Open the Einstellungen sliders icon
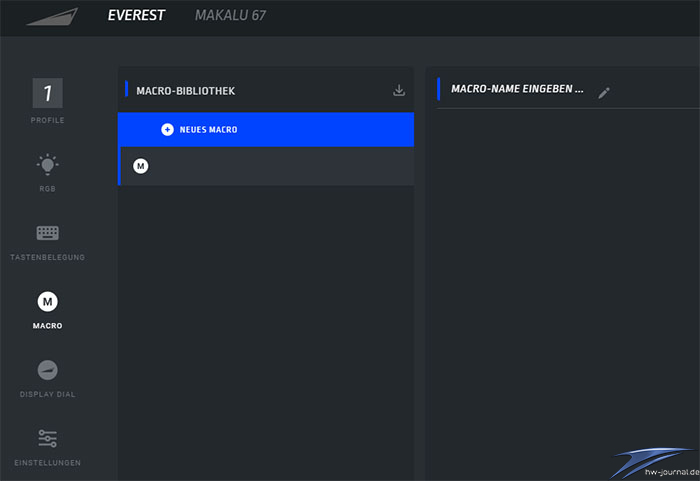700x481 pixels. (47, 438)
